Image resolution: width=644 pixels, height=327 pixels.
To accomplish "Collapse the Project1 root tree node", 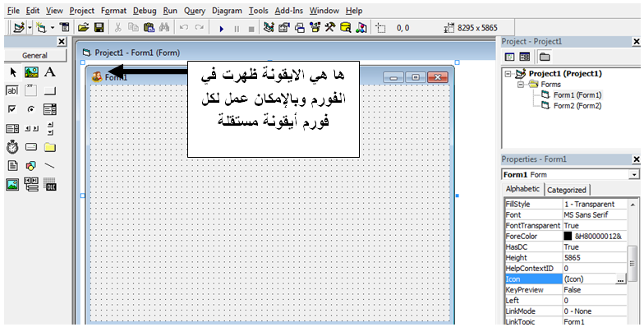I will (x=508, y=74).
